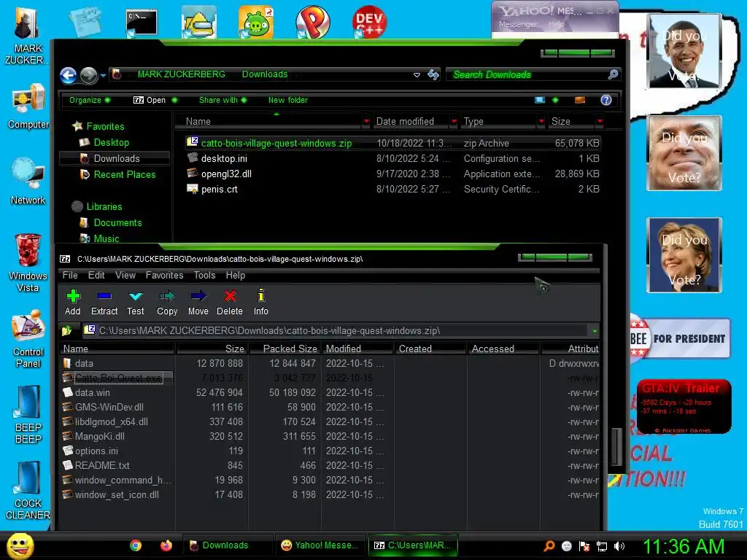Click the Extract button in 7-Zip
The width and height of the screenshot is (747, 560).
(x=104, y=303)
